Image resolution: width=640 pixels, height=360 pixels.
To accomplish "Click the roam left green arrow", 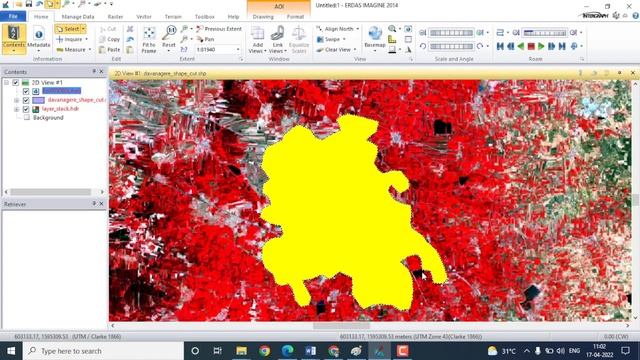I will pos(521,47).
